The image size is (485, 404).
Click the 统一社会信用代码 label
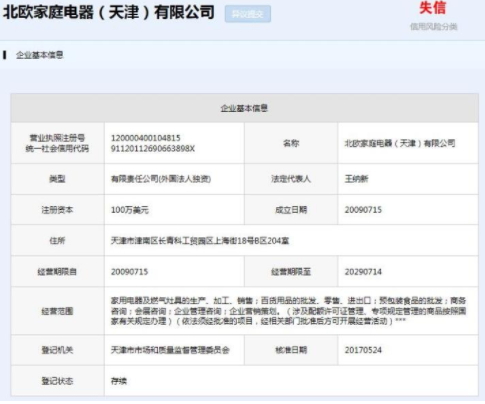point(57,149)
